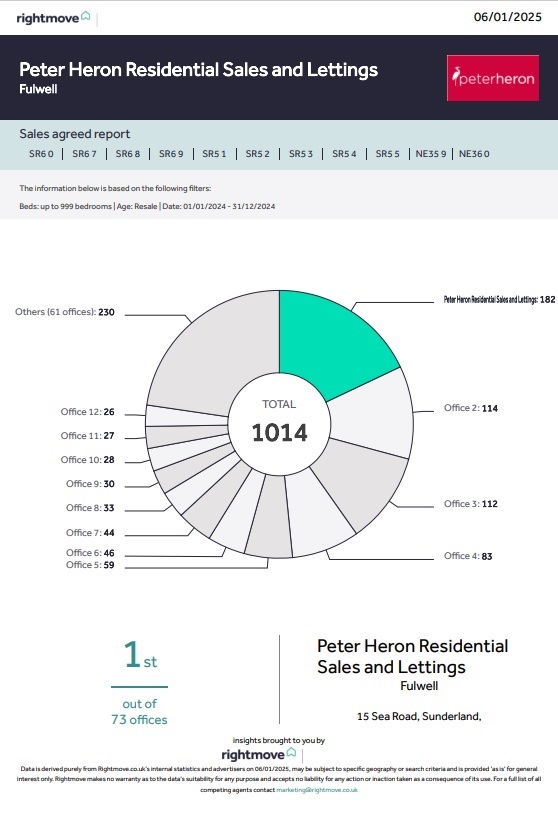Click the 'Office 10: 28' label
The image size is (558, 830).
(87, 460)
